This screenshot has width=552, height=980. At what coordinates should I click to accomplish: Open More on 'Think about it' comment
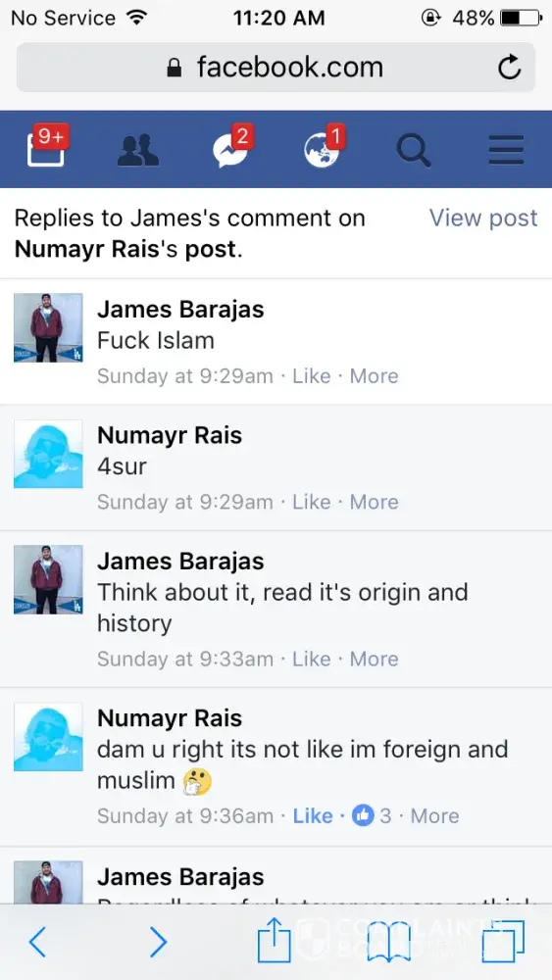pos(374,659)
